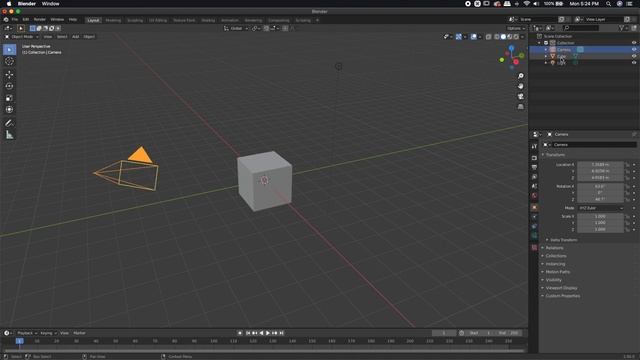The image size is (640, 360).
Task: Open the View Layer properties tab
Action: pyautogui.click(x=534, y=177)
